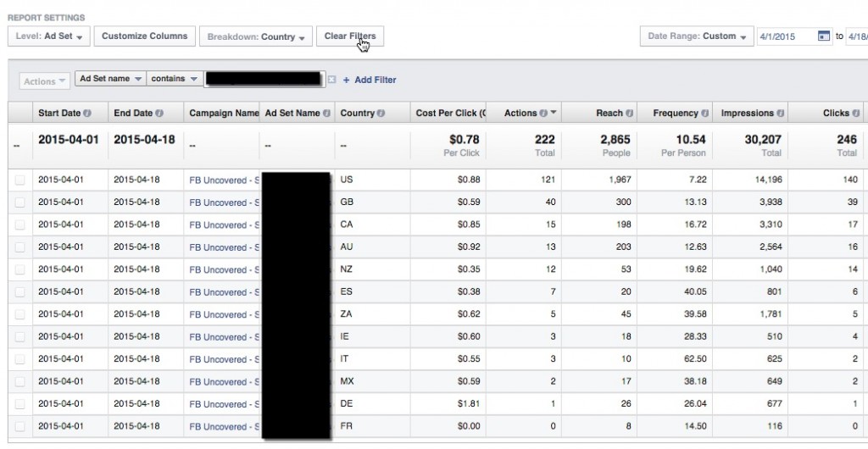Show info icon for Country column
868x449 pixels.
(x=381, y=113)
